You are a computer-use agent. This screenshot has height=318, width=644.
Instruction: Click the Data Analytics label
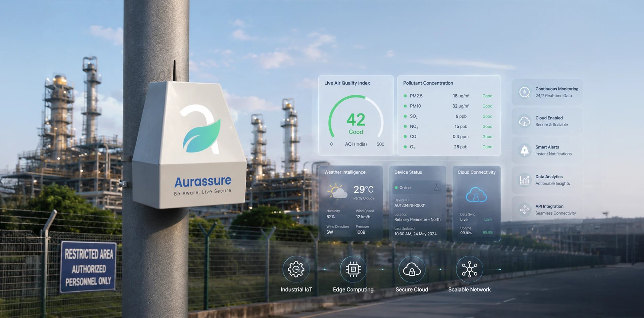click(x=549, y=177)
